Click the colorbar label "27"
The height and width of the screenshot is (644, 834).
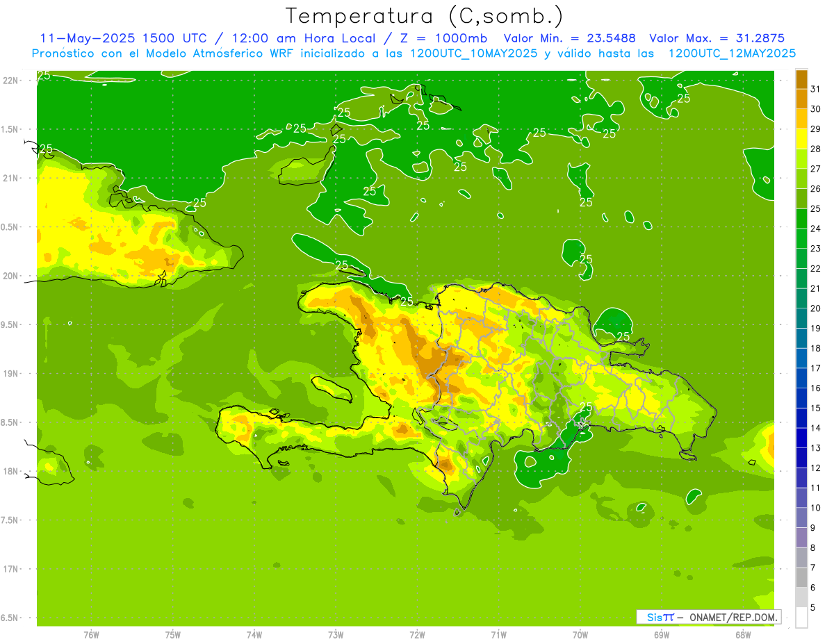click(x=816, y=169)
